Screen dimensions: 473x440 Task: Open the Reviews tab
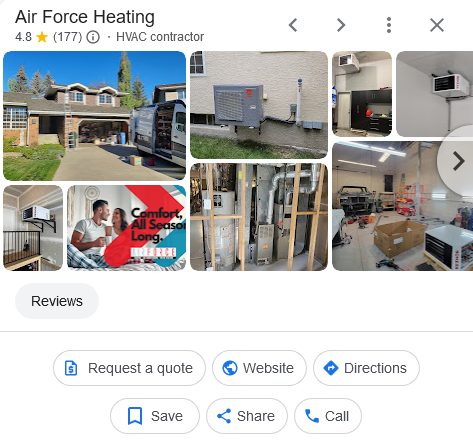(57, 301)
